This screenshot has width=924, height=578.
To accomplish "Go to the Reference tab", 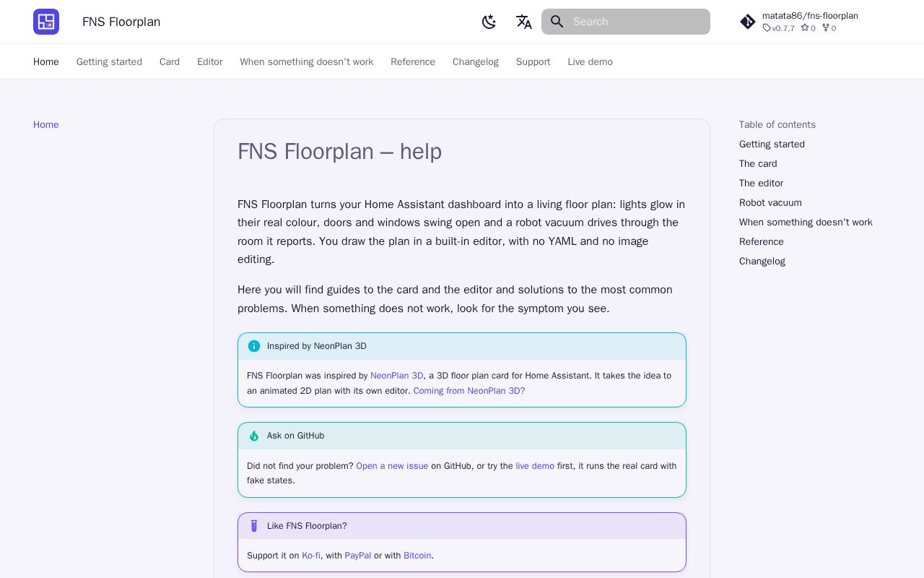I will coord(413,61).
